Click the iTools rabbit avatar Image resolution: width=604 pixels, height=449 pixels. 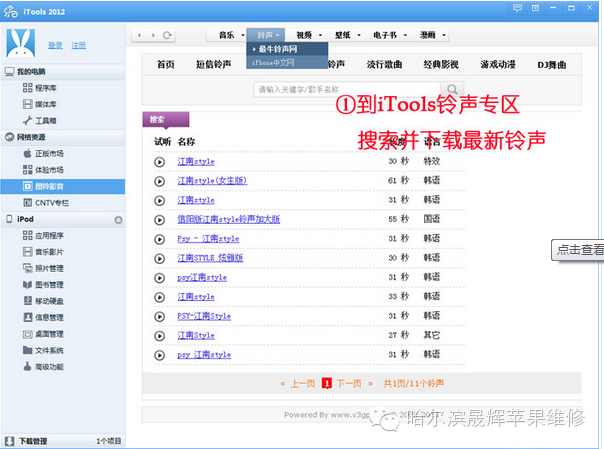pyautogui.click(x=21, y=43)
